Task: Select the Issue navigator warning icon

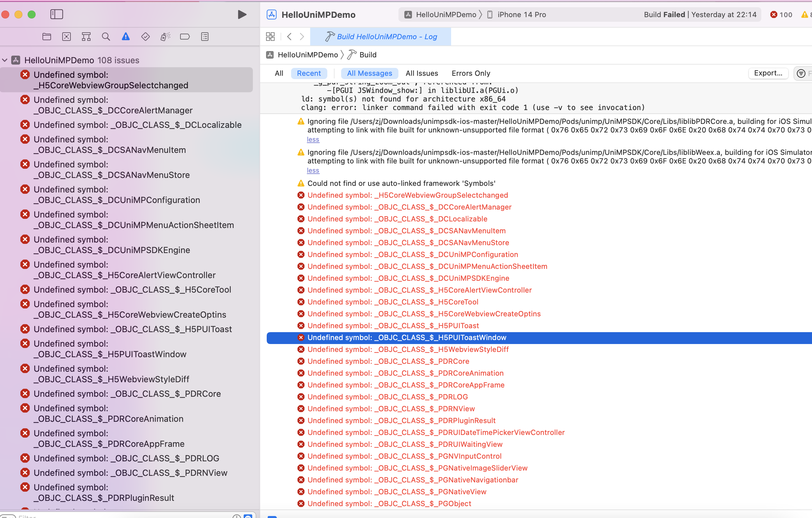Action: [125, 37]
